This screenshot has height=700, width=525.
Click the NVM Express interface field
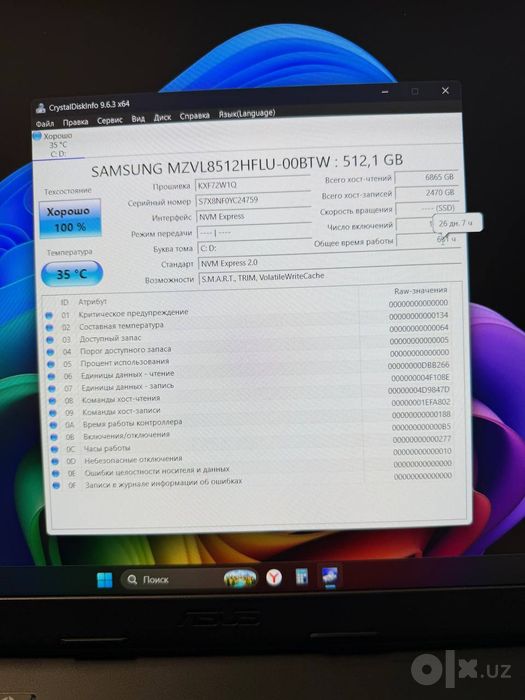pos(254,216)
